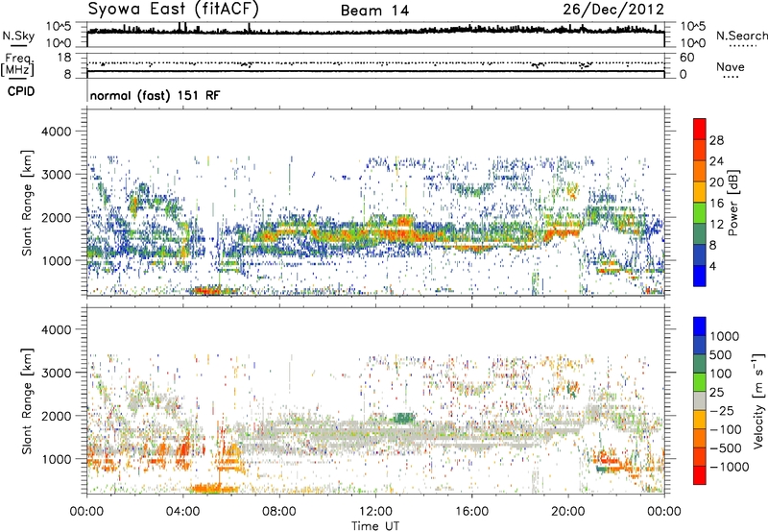Image resolution: width=768 pixels, height=532 pixels.
Task: Click the 'CPID' label
Action: [x=21, y=91]
